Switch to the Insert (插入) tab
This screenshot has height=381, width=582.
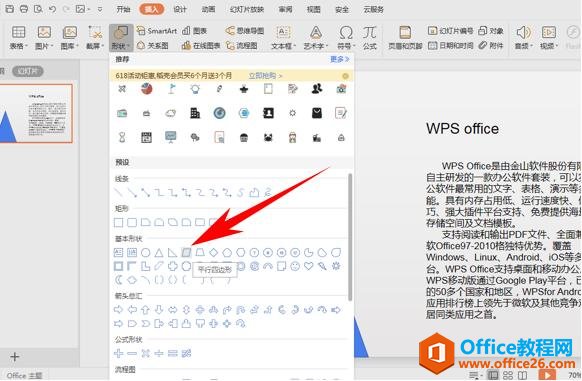pyautogui.click(x=151, y=9)
